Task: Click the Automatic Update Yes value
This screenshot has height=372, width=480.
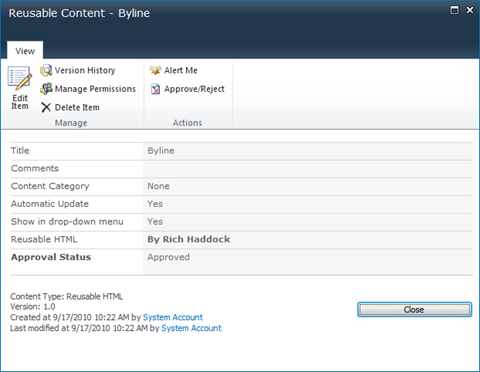Action: 155,204
